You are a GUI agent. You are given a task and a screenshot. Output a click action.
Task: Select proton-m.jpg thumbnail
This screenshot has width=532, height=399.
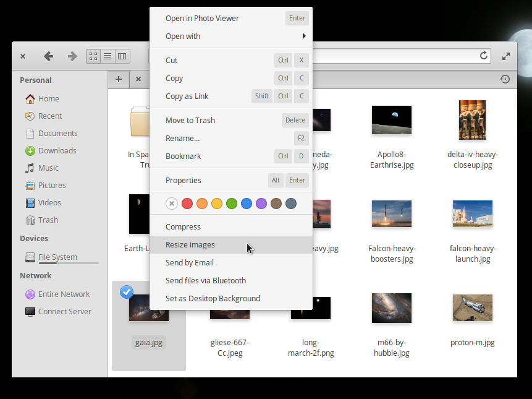472,308
